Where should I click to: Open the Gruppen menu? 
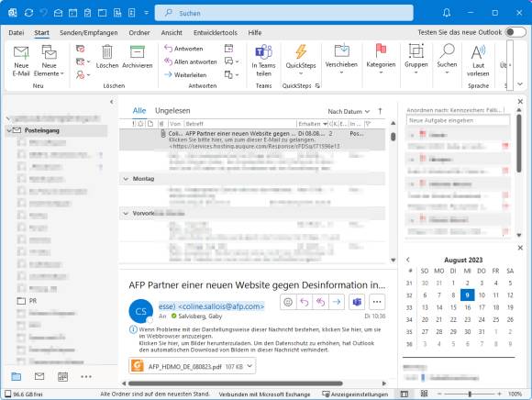(x=416, y=60)
